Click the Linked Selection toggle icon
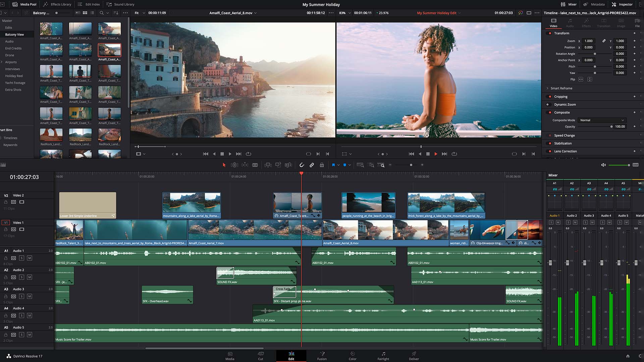The image size is (644, 362). [x=312, y=165]
